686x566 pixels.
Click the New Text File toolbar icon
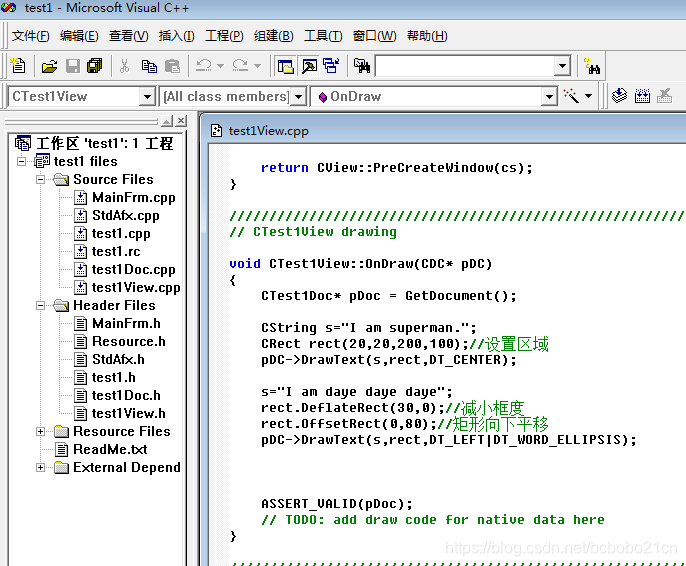pos(18,66)
